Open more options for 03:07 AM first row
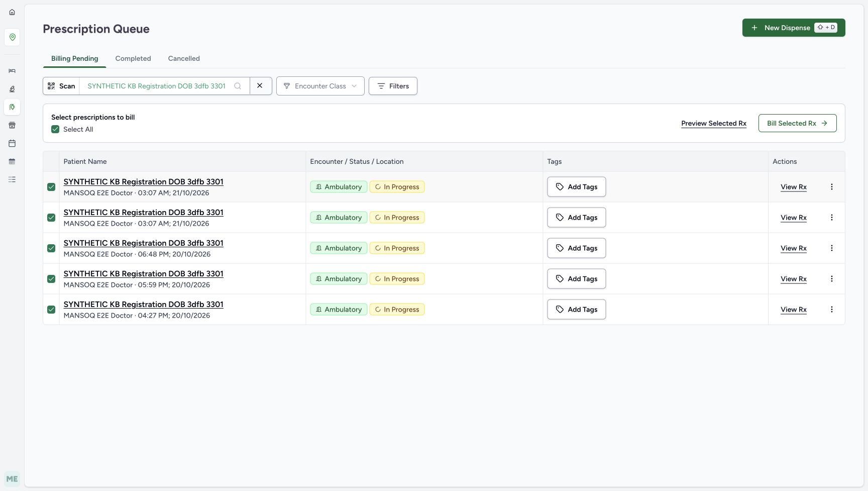This screenshot has height=491, width=868. click(832, 187)
